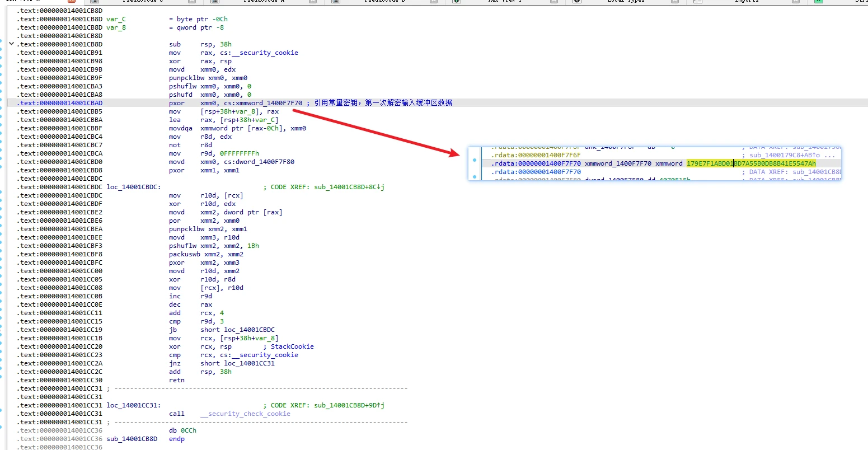868x450 pixels.
Task: Select the sub_14001CB8D endp line
Action: point(146,439)
